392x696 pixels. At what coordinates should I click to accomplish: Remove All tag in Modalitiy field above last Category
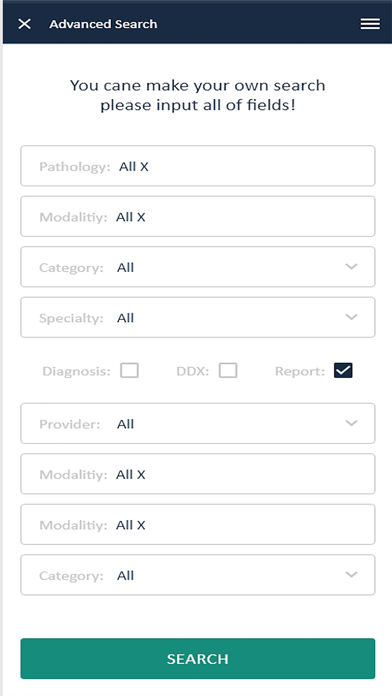[x=141, y=526]
